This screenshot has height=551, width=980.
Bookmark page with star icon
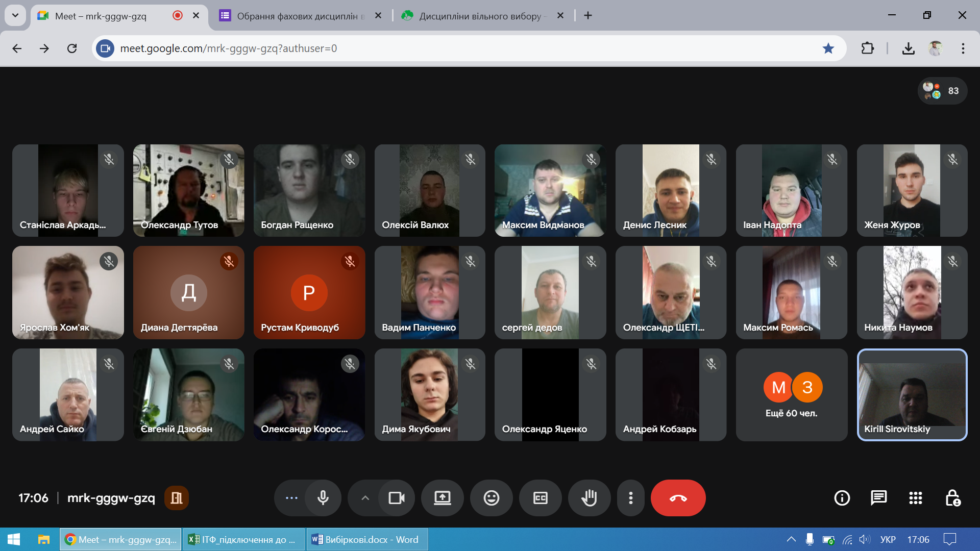[828, 48]
